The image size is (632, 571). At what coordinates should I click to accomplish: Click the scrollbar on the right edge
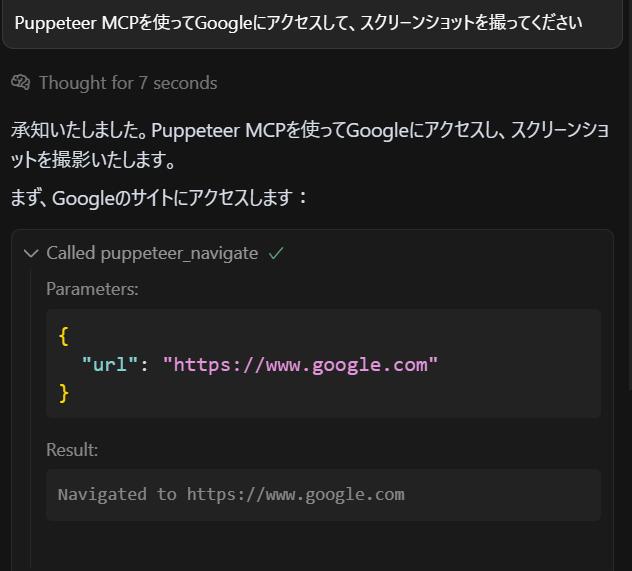click(630, 195)
